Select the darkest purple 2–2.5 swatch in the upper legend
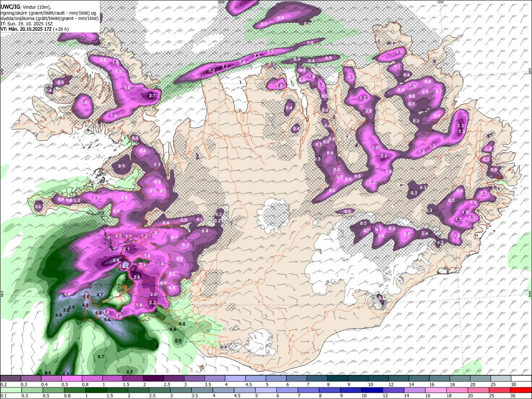The width and height of the screenshot is (532, 399). tap(153, 379)
